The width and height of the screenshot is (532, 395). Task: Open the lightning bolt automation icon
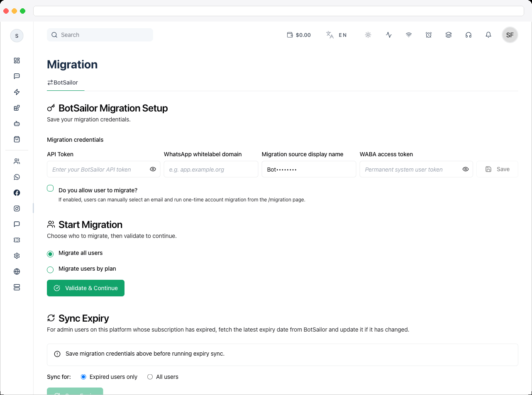[x=17, y=92]
